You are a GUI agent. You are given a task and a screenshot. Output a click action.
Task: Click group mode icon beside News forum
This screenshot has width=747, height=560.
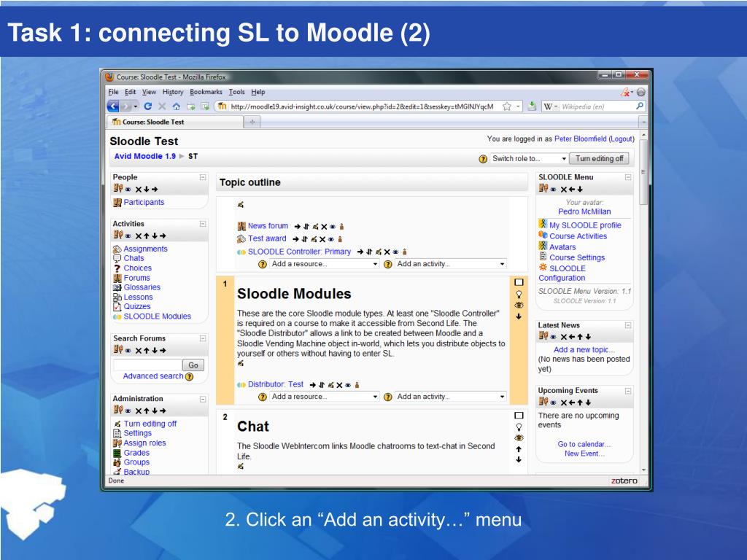(x=341, y=227)
